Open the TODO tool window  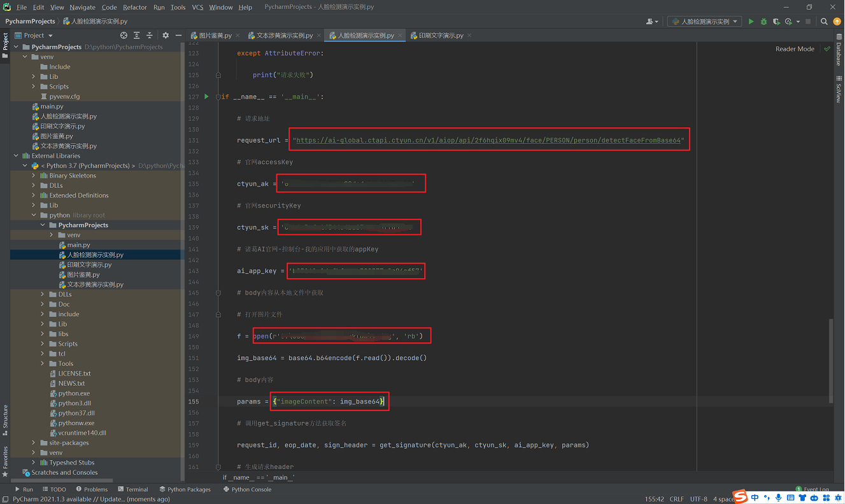click(54, 489)
